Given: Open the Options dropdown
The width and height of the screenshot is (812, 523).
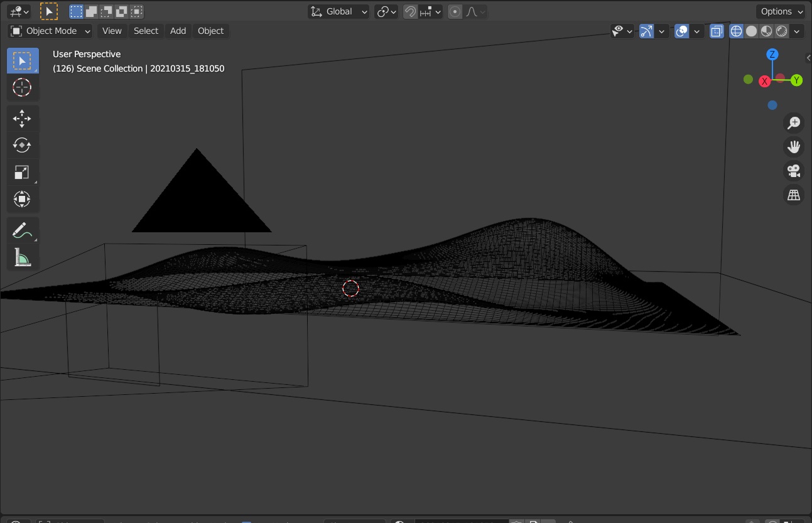Looking at the screenshot, I should pos(781,11).
